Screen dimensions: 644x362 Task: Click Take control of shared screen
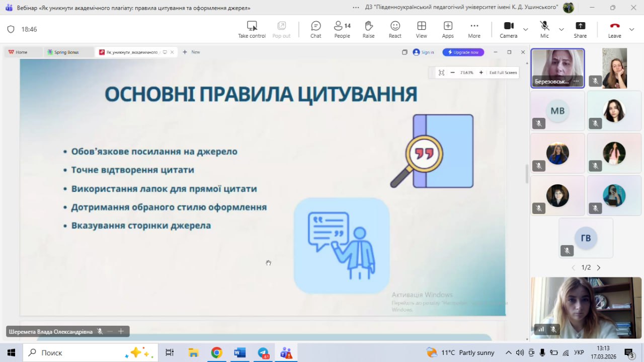pyautogui.click(x=252, y=29)
